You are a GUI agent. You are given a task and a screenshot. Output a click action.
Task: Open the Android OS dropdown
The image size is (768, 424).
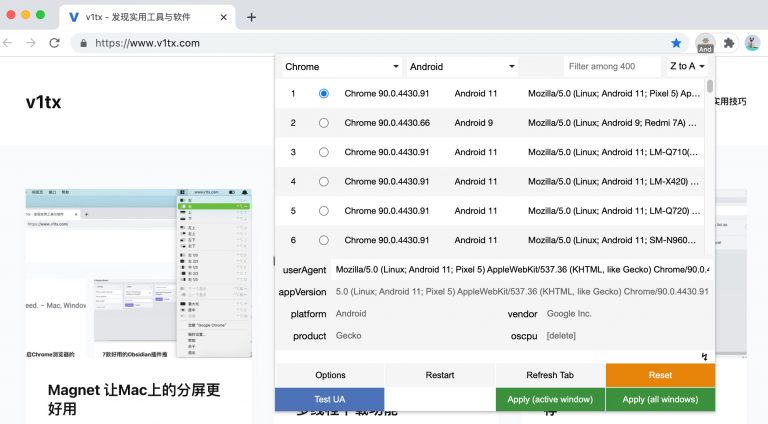pyautogui.click(x=462, y=67)
